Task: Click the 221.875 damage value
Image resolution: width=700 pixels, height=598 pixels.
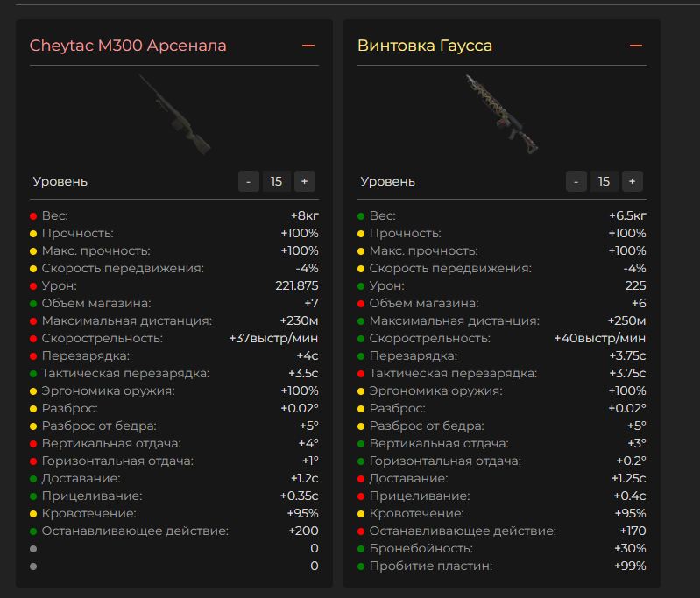Action: tap(297, 285)
